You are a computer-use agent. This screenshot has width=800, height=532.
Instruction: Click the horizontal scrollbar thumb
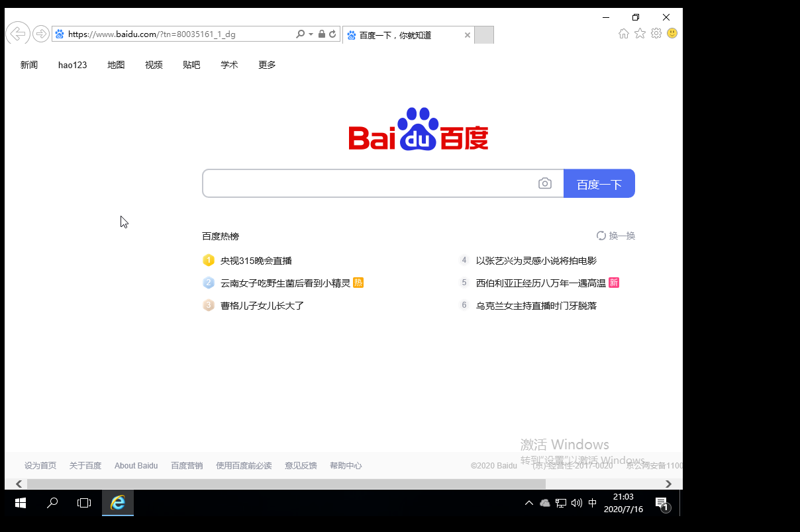[x=286, y=484]
